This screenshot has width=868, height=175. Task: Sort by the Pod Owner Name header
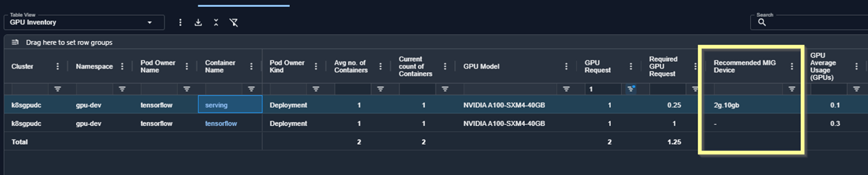pyautogui.click(x=158, y=66)
